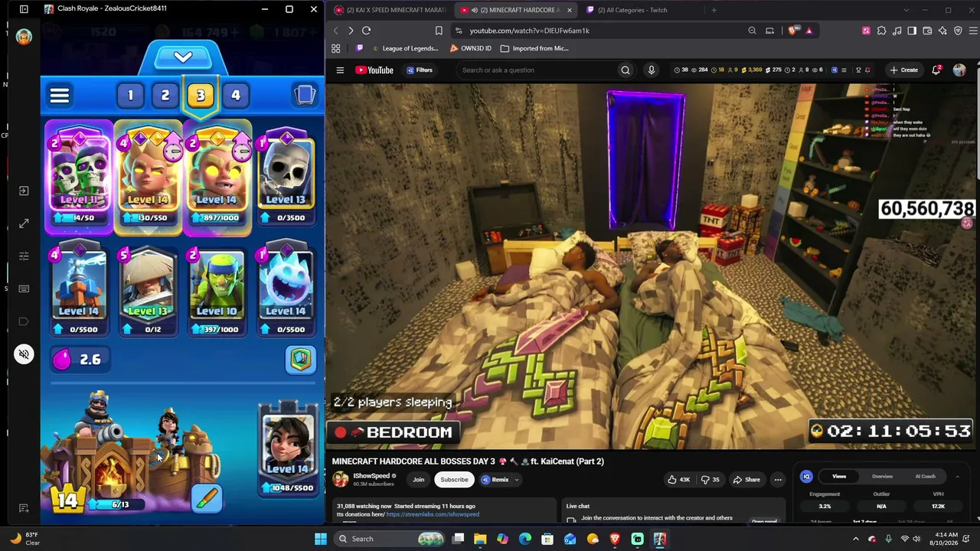
Task: Select the Level 14 card with 897/1000 progress
Action: pos(217,178)
